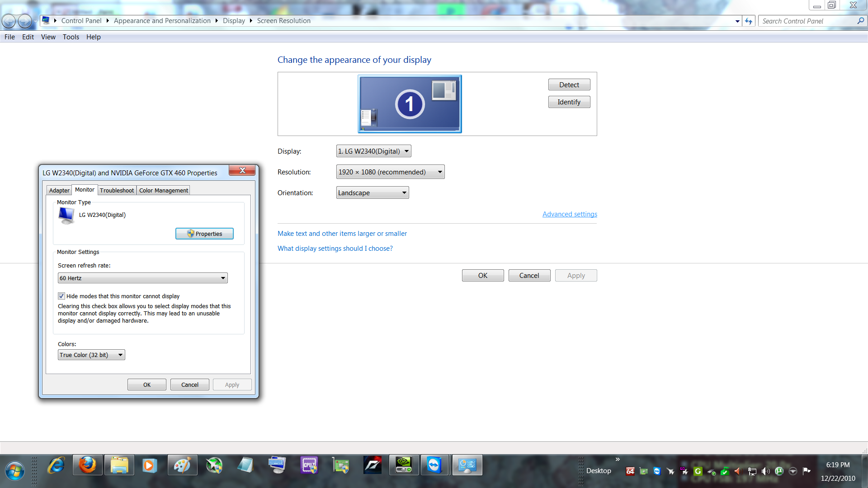Screen dimensions: 868x488
Task: Select the Monitor tab
Action: pos(85,190)
